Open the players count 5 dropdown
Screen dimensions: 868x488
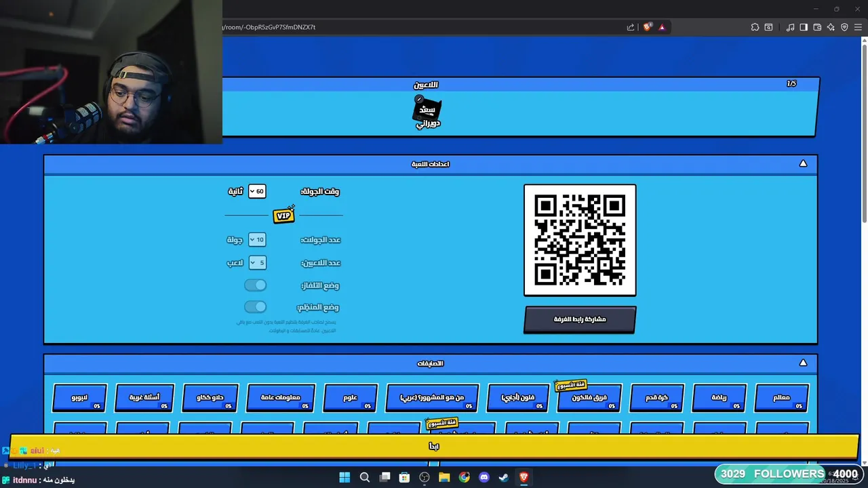(257, 262)
